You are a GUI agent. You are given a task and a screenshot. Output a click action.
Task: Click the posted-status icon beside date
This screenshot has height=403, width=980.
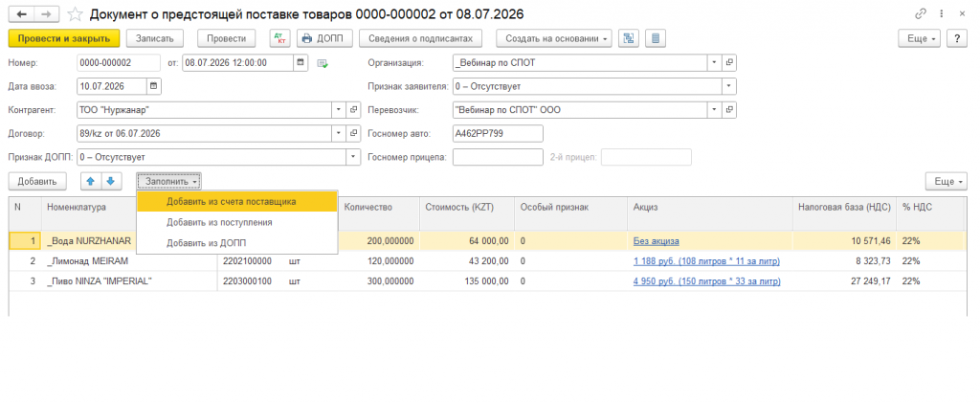(x=323, y=63)
